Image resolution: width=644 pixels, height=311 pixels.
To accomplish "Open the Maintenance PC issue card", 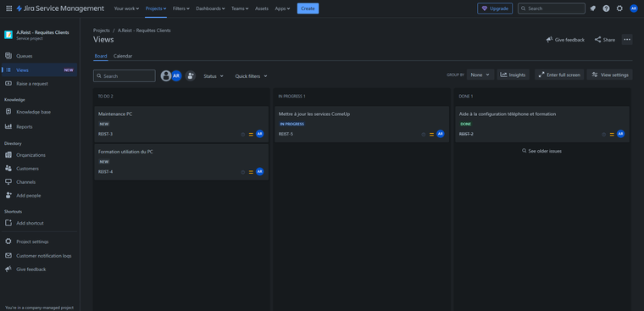I will (181, 124).
